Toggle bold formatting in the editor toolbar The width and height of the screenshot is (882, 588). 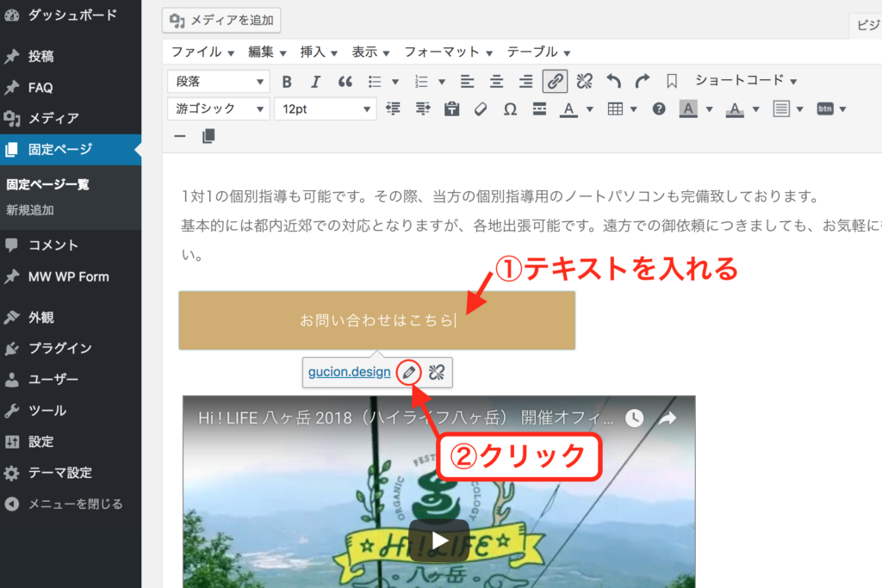point(287,82)
